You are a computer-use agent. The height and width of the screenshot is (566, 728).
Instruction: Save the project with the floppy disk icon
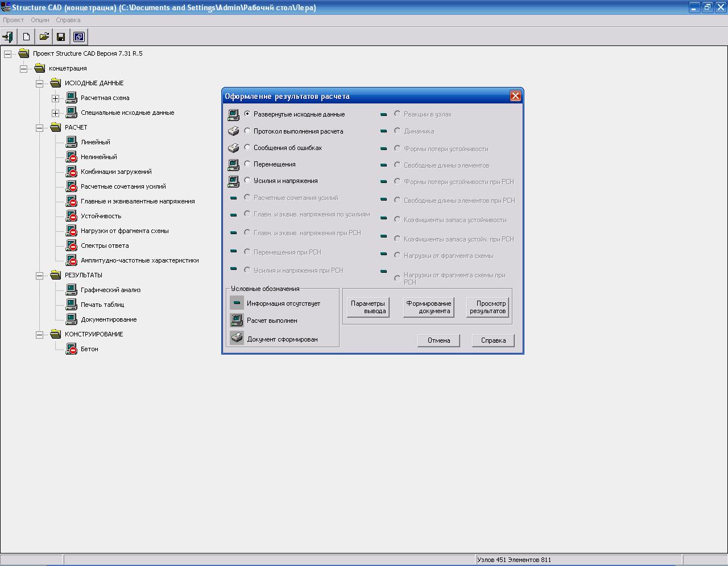click(61, 37)
